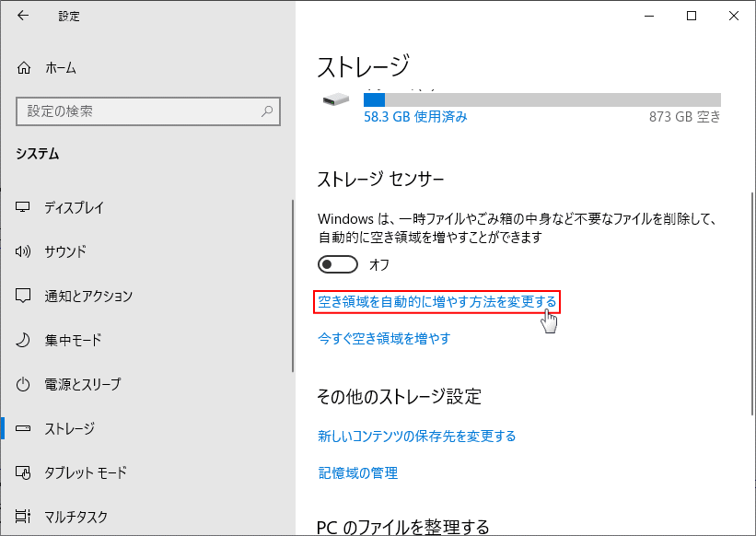Click the その他のストレージ設定 heading
The width and height of the screenshot is (756, 536).
(400, 397)
